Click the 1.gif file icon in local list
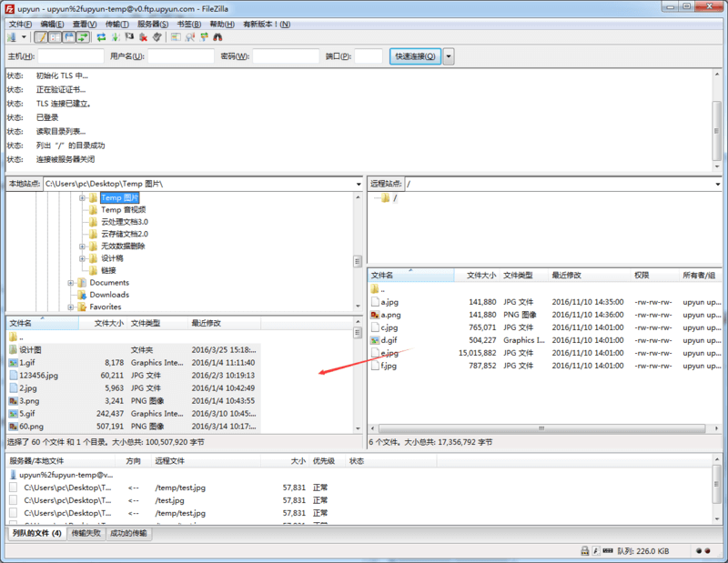 pos(13,363)
